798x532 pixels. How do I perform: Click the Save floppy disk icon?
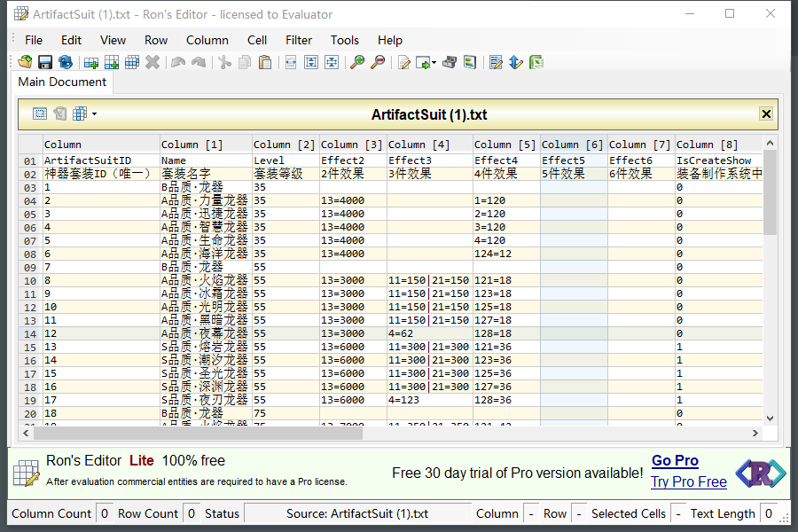click(45, 62)
